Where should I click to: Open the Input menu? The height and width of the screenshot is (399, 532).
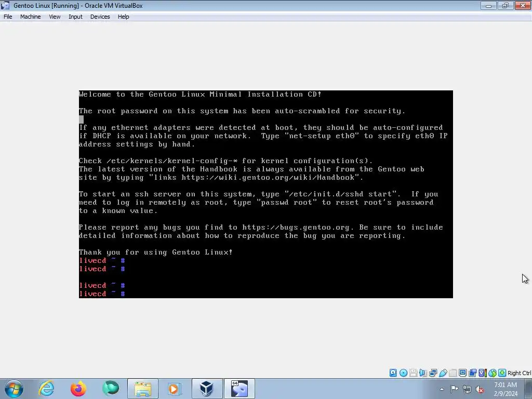coord(75,17)
